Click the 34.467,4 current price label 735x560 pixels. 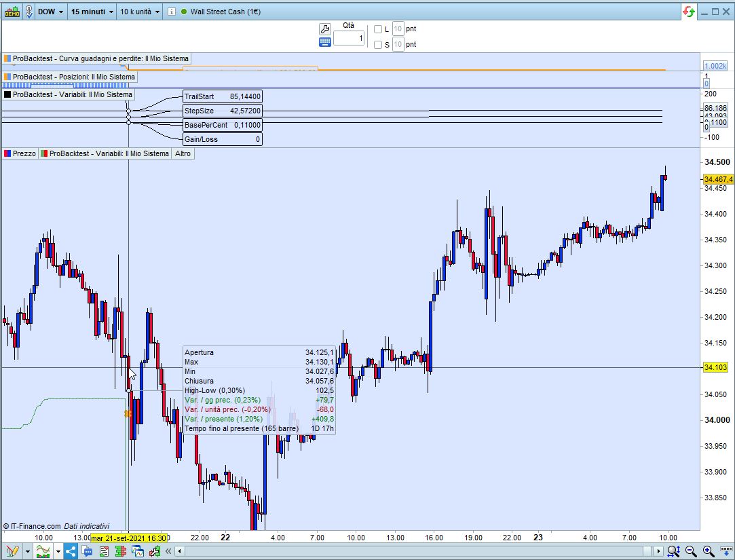click(x=717, y=179)
